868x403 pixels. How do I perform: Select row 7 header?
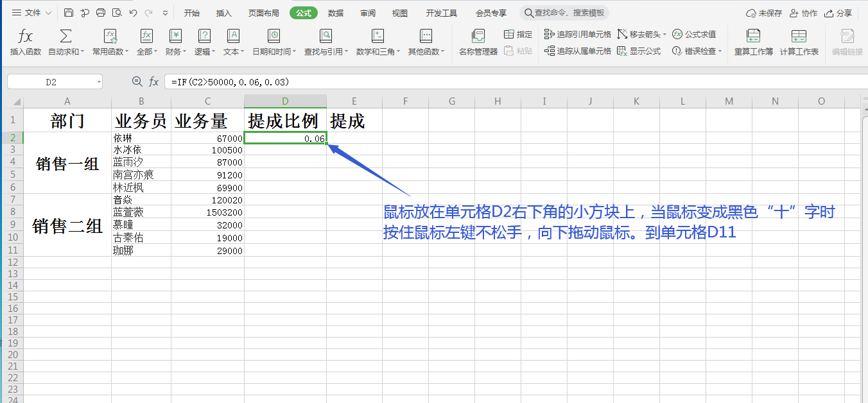point(12,200)
